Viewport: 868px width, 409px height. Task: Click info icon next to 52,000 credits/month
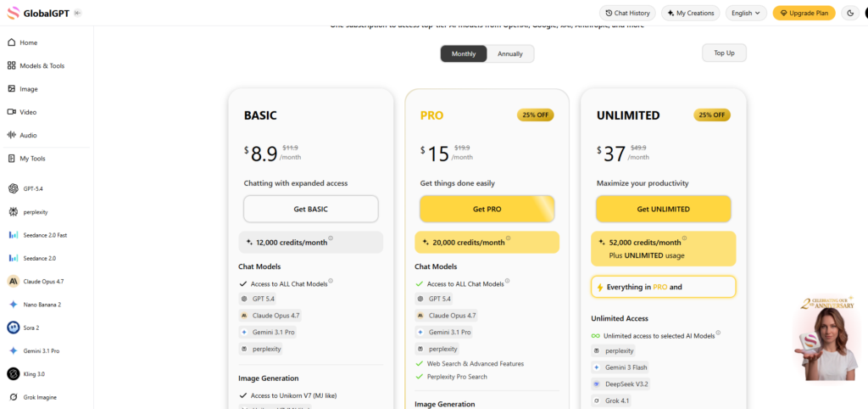[x=684, y=238]
